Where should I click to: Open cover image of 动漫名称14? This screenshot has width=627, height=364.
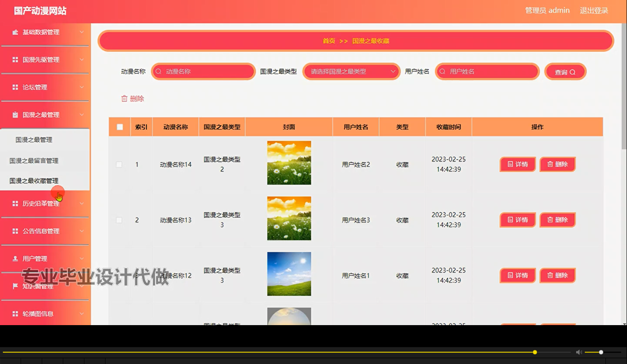tap(289, 163)
